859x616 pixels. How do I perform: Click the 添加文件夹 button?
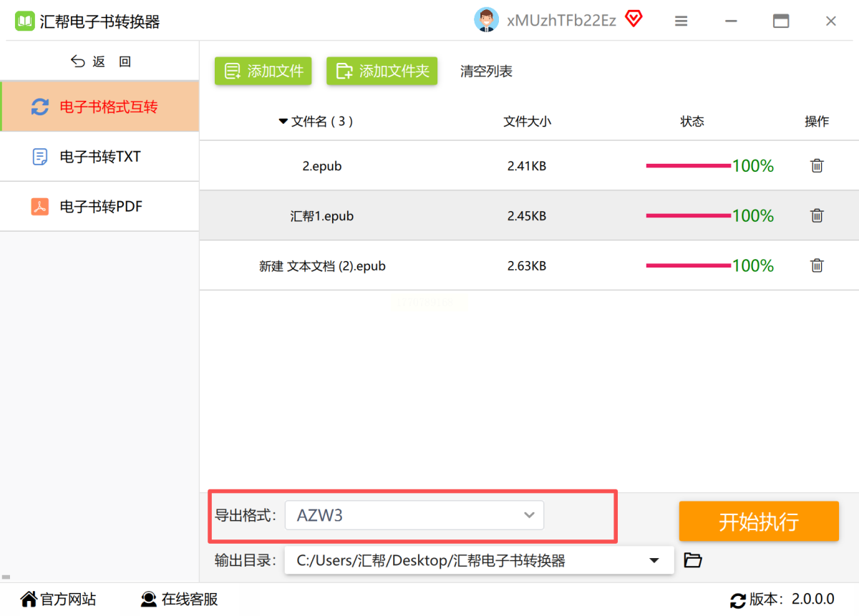point(382,72)
